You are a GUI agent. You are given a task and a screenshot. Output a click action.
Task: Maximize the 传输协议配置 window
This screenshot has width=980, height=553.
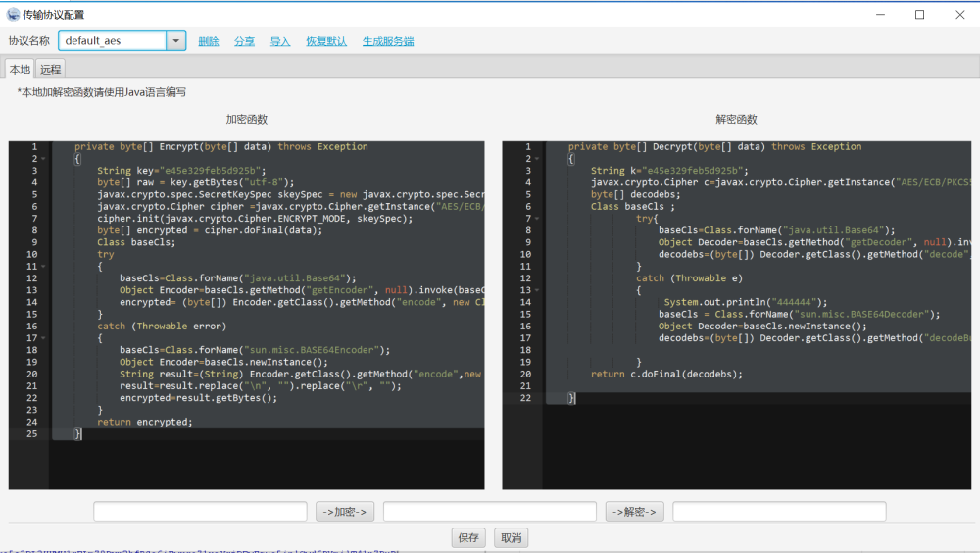coord(919,14)
